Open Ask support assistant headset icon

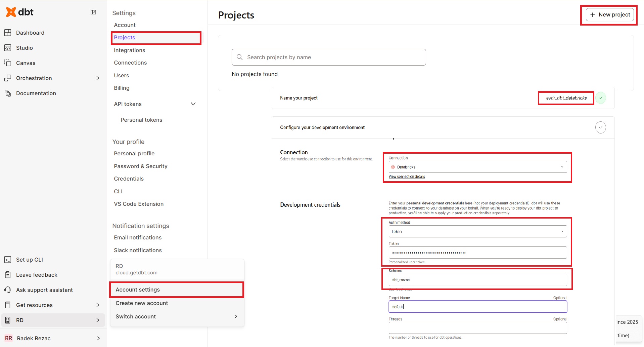point(8,290)
